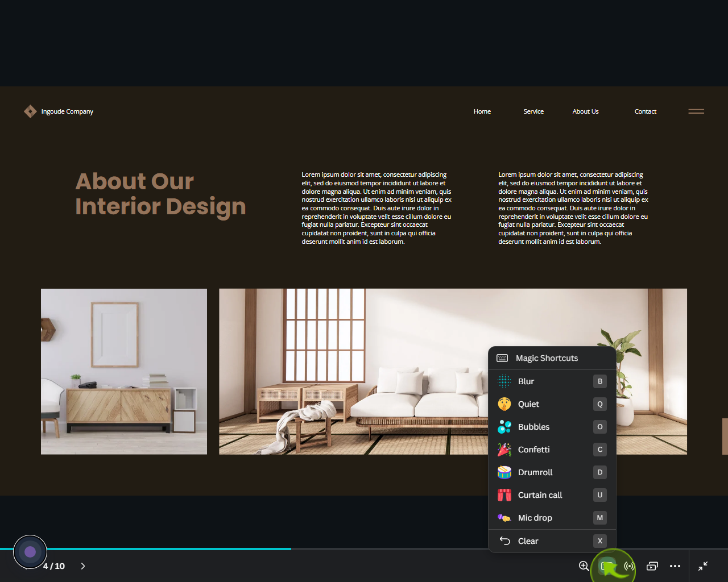The width and height of the screenshot is (728, 582).
Task: Click the About Our Interior Design heading
Action: tap(161, 194)
